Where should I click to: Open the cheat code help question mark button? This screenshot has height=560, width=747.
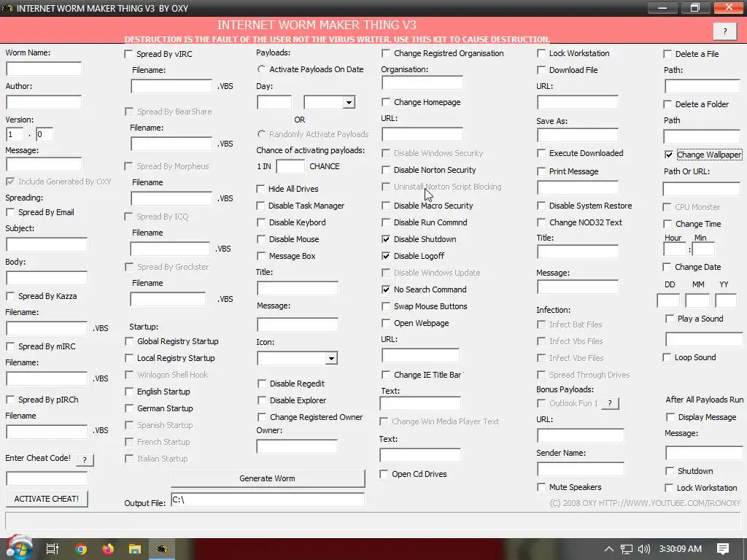(x=85, y=459)
